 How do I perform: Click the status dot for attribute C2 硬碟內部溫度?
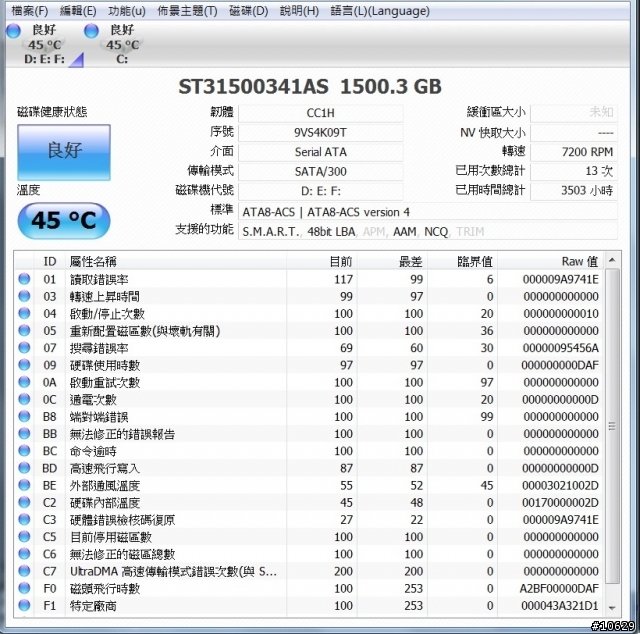[24, 502]
